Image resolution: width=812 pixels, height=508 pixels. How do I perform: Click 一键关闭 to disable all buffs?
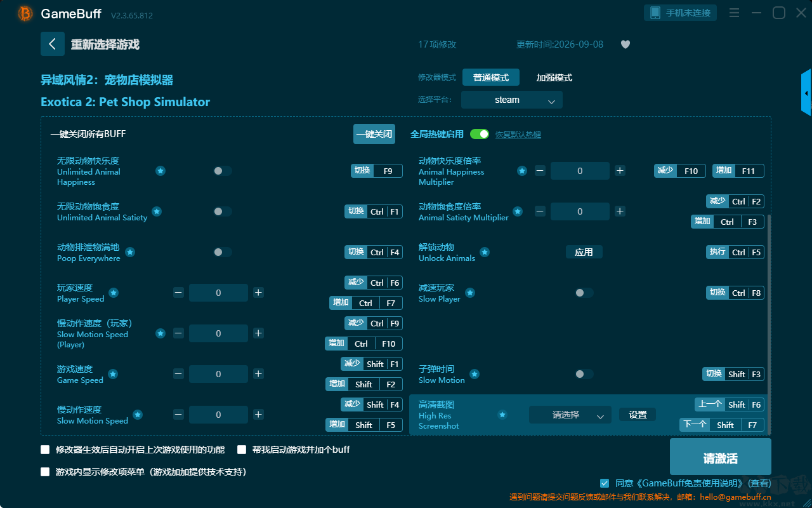pos(374,134)
